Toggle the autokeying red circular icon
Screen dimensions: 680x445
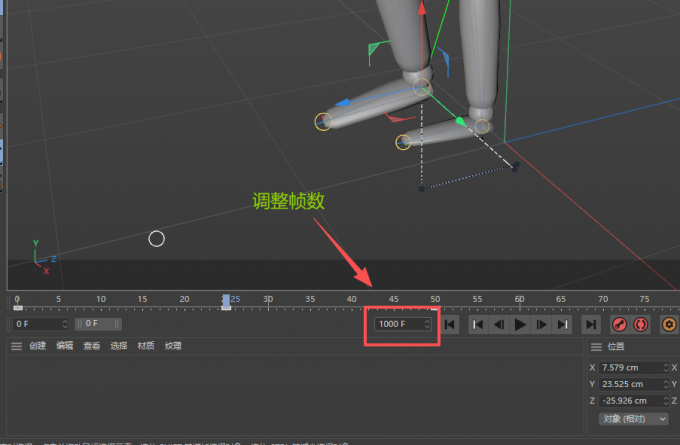coord(641,324)
